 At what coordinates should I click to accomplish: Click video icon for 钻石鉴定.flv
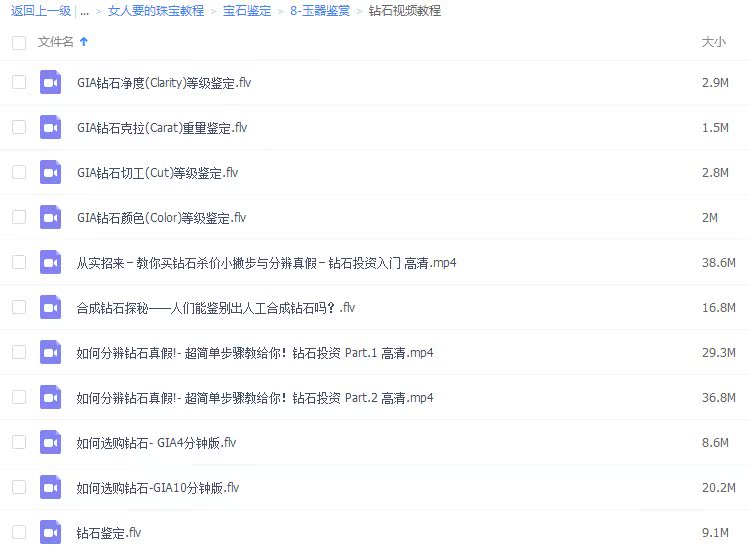[50, 532]
